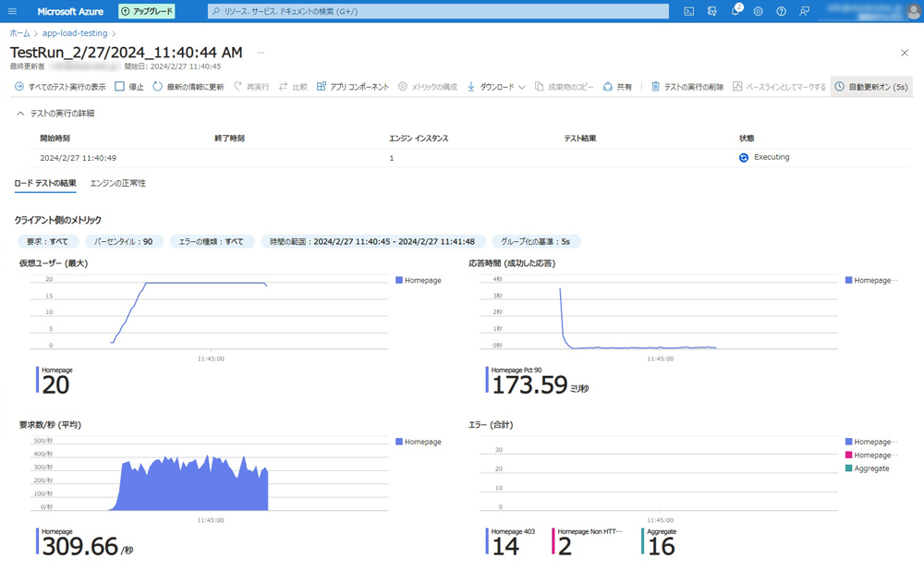The image size is (924, 571).
Task: Click the Homepage 403 error count 14
Action: (x=505, y=546)
